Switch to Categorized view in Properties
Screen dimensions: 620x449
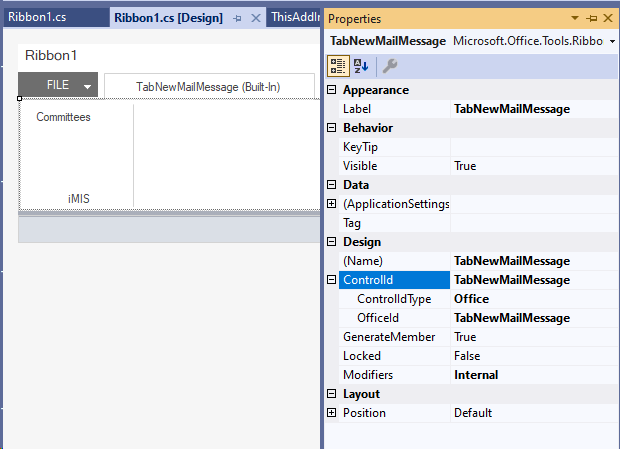(x=338, y=66)
